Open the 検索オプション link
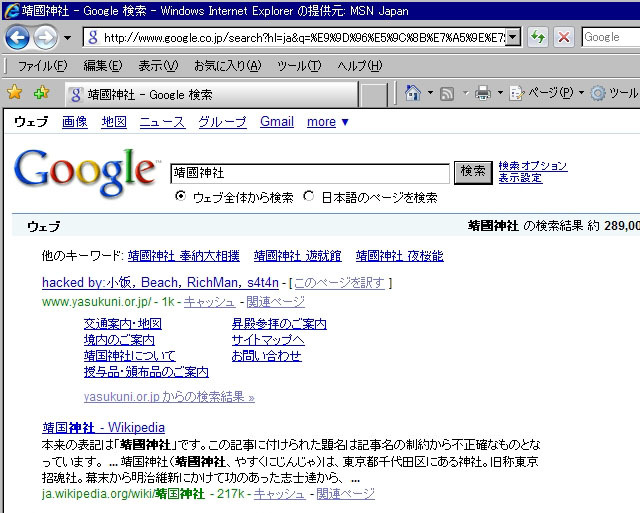This screenshot has width=640, height=513. pos(533,166)
